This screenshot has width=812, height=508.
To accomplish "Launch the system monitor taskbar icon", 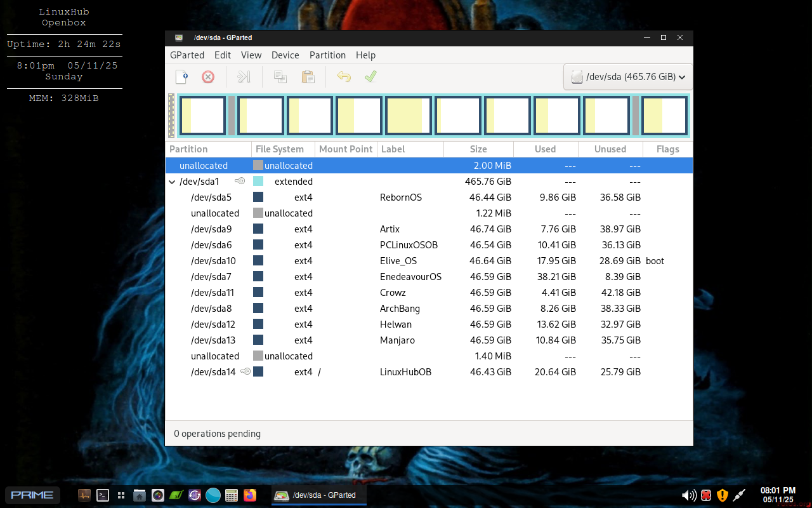I will coord(84,495).
